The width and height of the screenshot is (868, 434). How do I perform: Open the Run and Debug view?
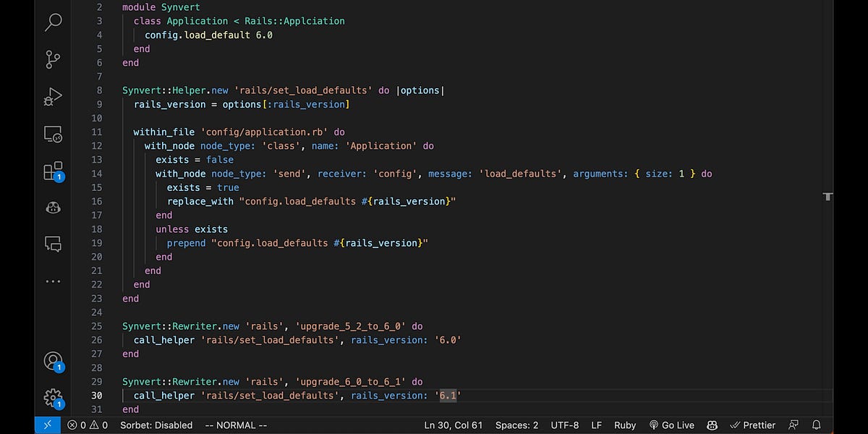pos(52,96)
